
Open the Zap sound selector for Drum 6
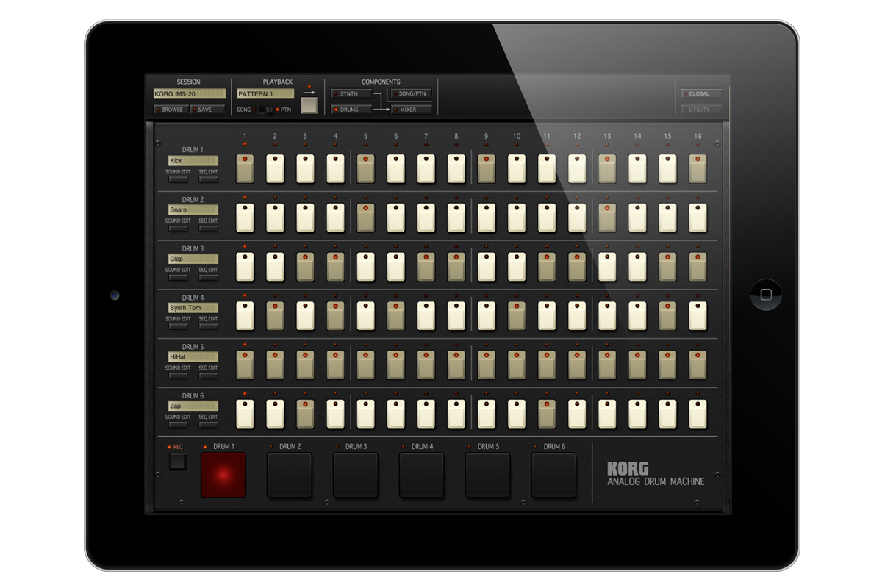(193, 406)
